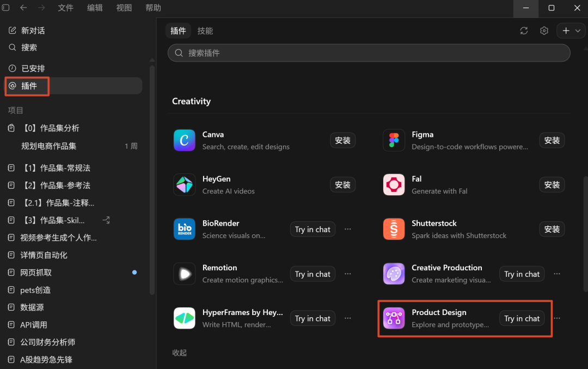Toggle the sidebar panel icon
The width and height of the screenshot is (588, 369).
point(5,8)
